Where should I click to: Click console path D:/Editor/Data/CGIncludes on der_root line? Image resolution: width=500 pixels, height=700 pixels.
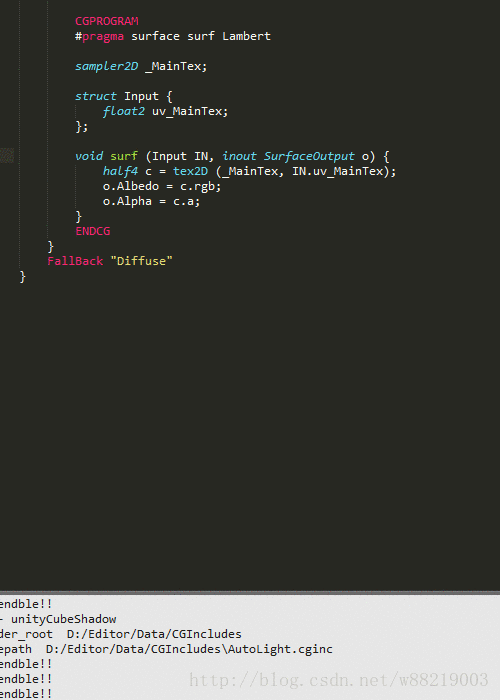click(x=154, y=634)
